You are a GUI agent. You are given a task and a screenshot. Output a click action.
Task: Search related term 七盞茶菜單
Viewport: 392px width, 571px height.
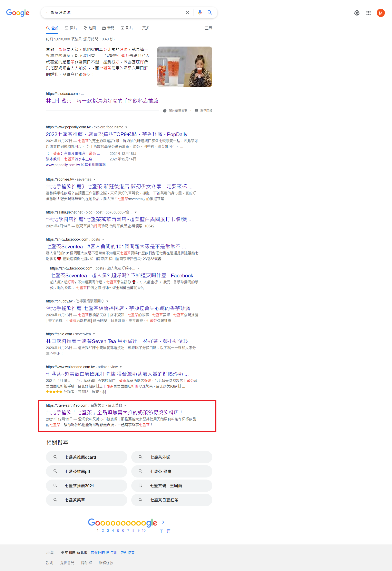87,500
